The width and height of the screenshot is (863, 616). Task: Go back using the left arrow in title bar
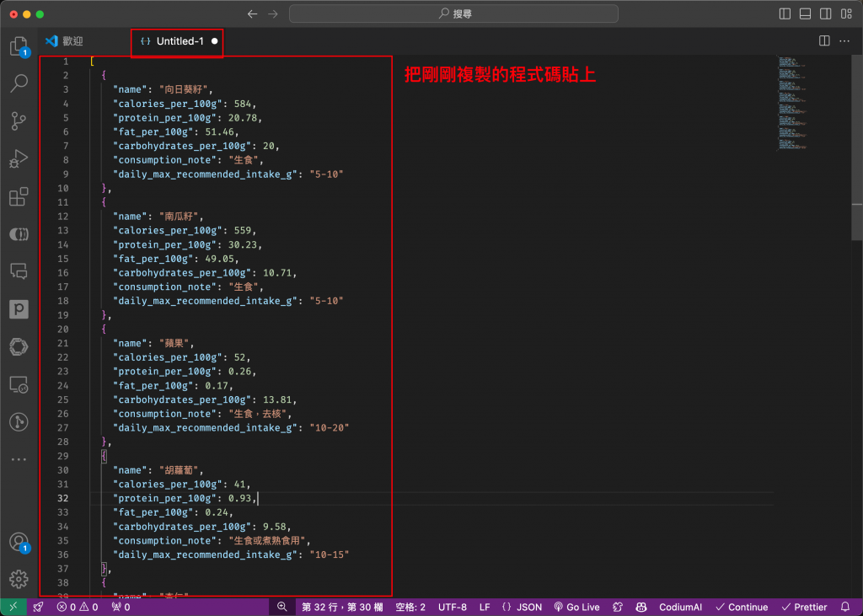[252, 13]
